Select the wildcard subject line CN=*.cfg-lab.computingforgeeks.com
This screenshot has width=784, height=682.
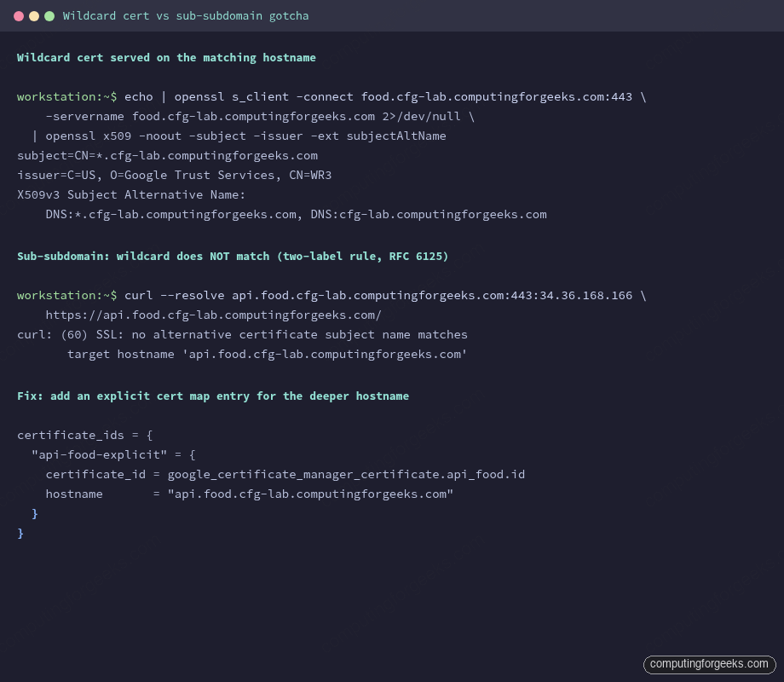[x=168, y=155]
